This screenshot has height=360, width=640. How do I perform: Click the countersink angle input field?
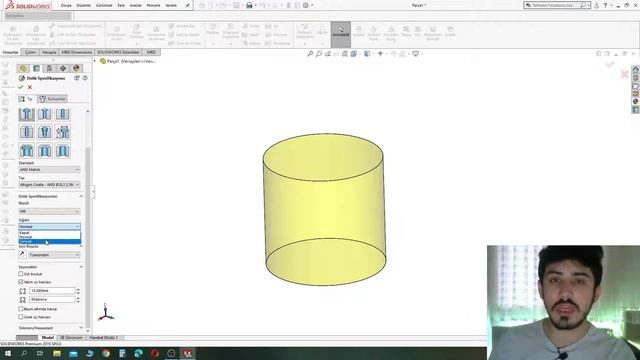click(x=52, y=300)
